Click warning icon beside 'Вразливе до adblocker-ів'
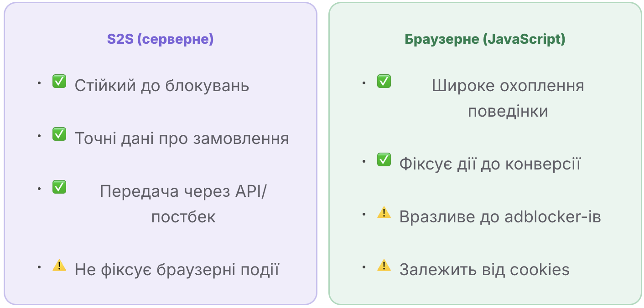The width and height of the screenshot is (644, 308). pos(384,212)
